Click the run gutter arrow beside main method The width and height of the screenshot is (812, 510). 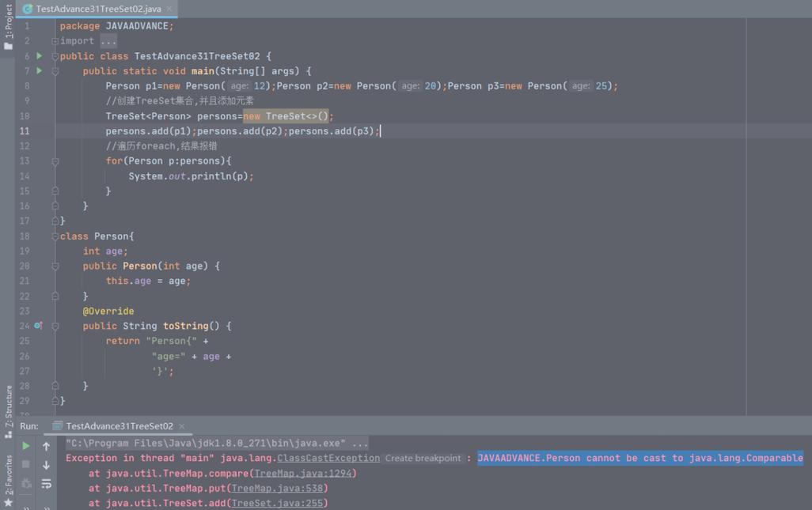tap(39, 71)
